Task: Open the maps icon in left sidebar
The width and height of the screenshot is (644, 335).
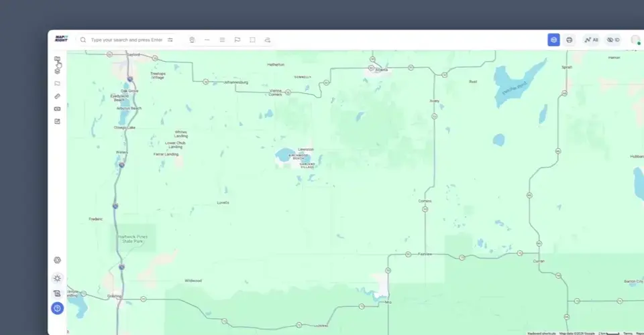Action: coord(57,59)
